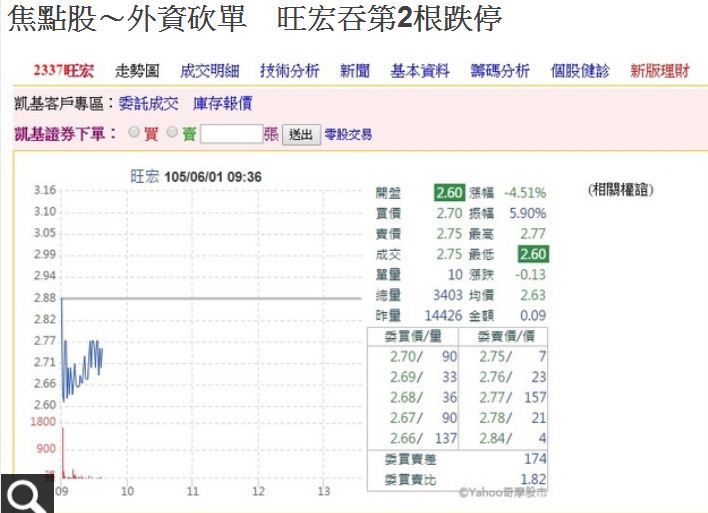Switch to the 走勢圖 tab

coord(137,71)
